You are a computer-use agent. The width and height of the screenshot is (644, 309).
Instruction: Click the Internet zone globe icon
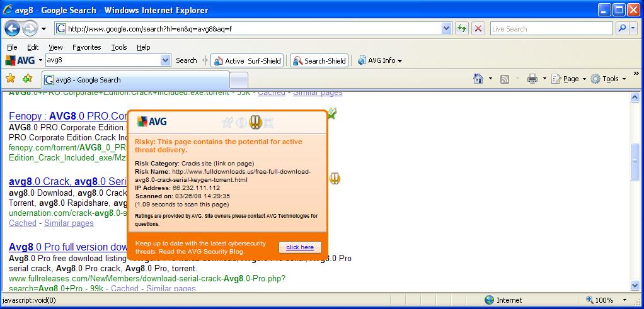[x=489, y=300]
